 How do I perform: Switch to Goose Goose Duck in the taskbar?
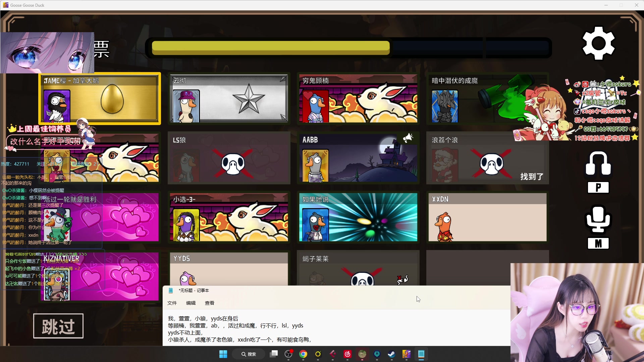click(406, 354)
